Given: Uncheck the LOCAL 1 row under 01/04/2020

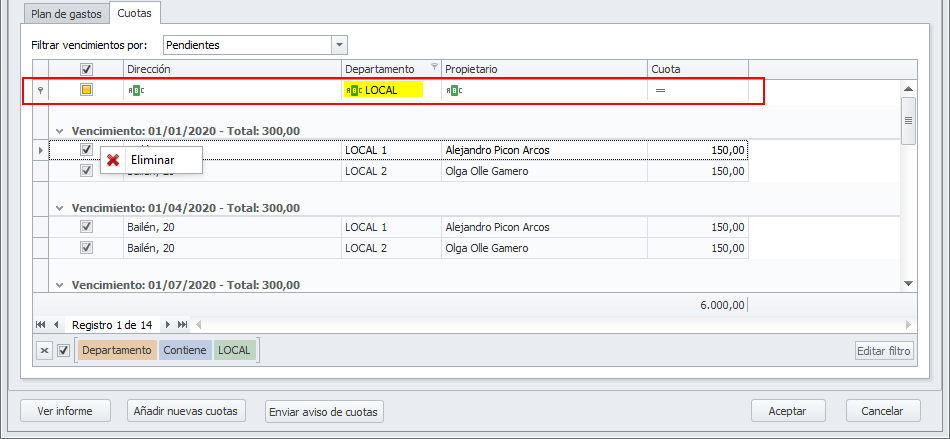Looking at the screenshot, I should [x=86, y=226].
